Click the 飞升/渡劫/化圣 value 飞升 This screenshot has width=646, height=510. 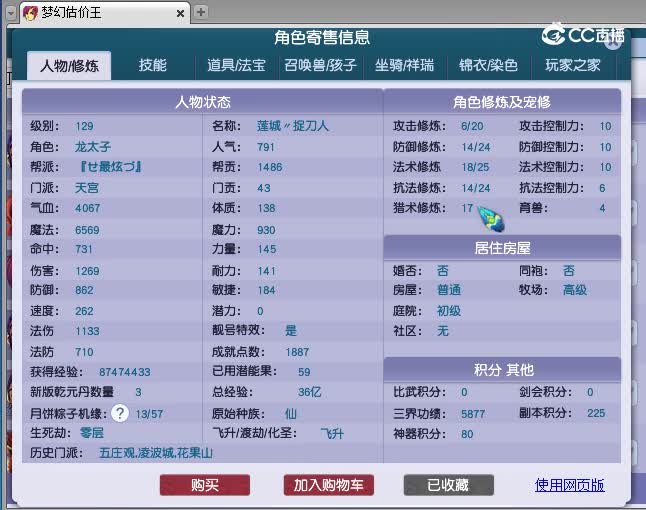pos(332,433)
